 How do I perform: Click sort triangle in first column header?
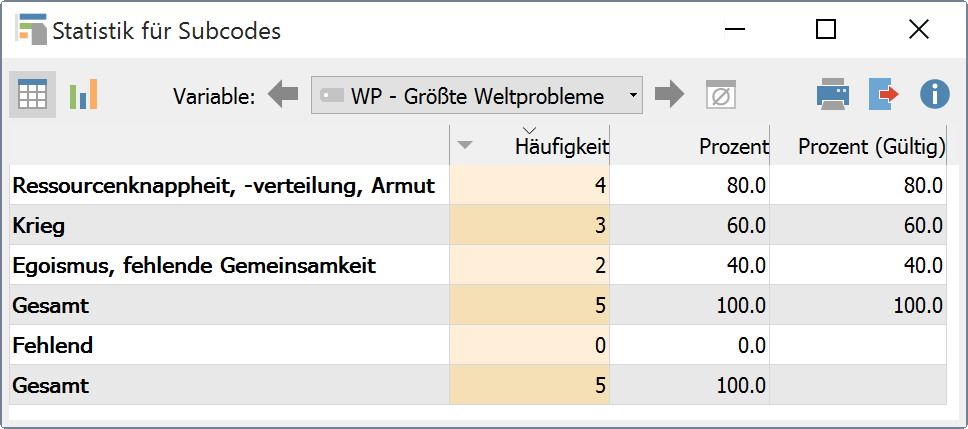(464, 146)
